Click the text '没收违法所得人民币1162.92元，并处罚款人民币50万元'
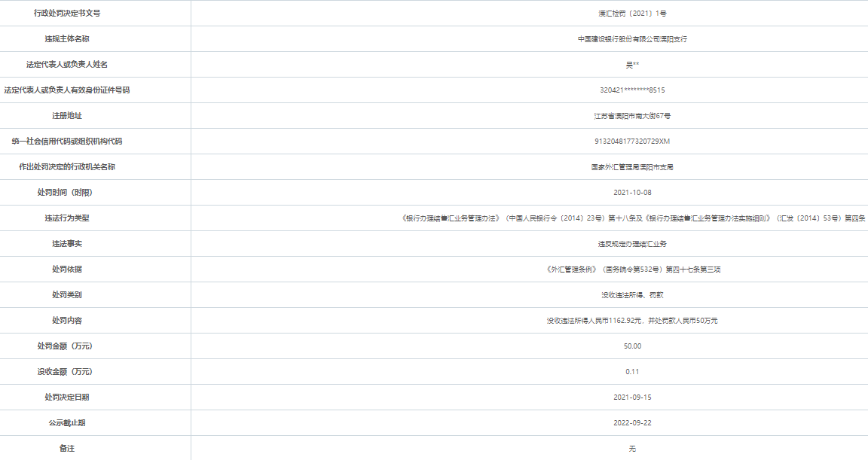Image resolution: width=868 pixels, height=460 pixels. click(x=632, y=321)
